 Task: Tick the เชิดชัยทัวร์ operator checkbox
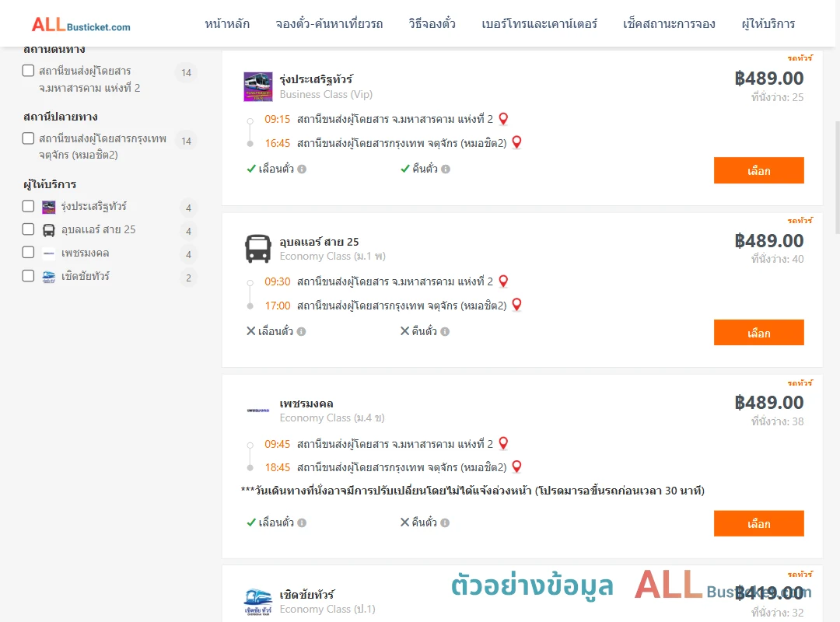pyautogui.click(x=28, y=276)
